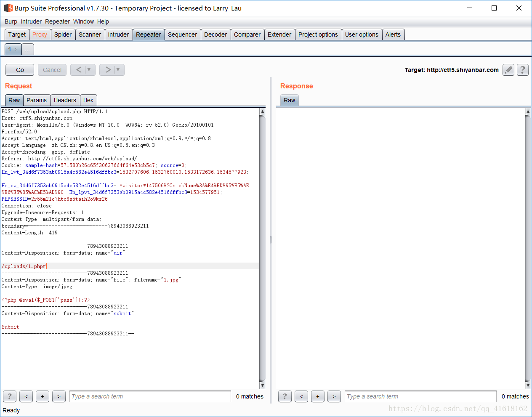Open the Project options tab
Image resolution: width=532 pixels, height=417 pixels.
tap(318, 35)
